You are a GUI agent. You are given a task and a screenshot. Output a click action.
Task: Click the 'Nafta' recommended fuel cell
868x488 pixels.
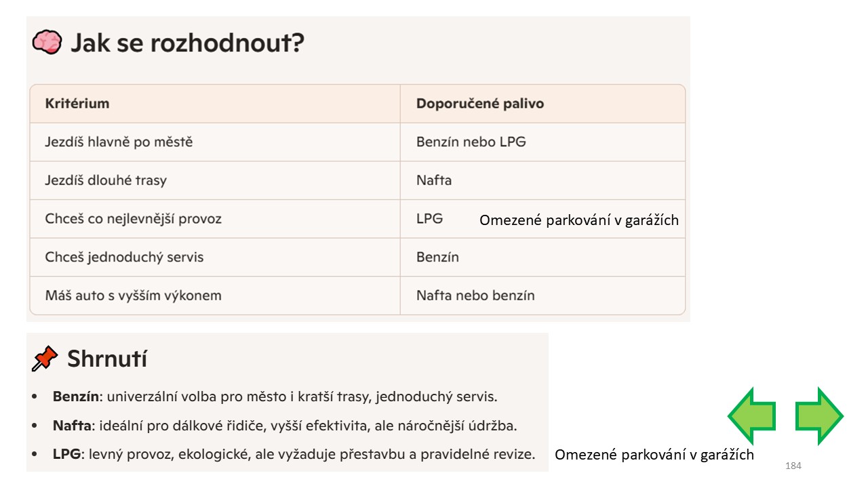[542, 180]
